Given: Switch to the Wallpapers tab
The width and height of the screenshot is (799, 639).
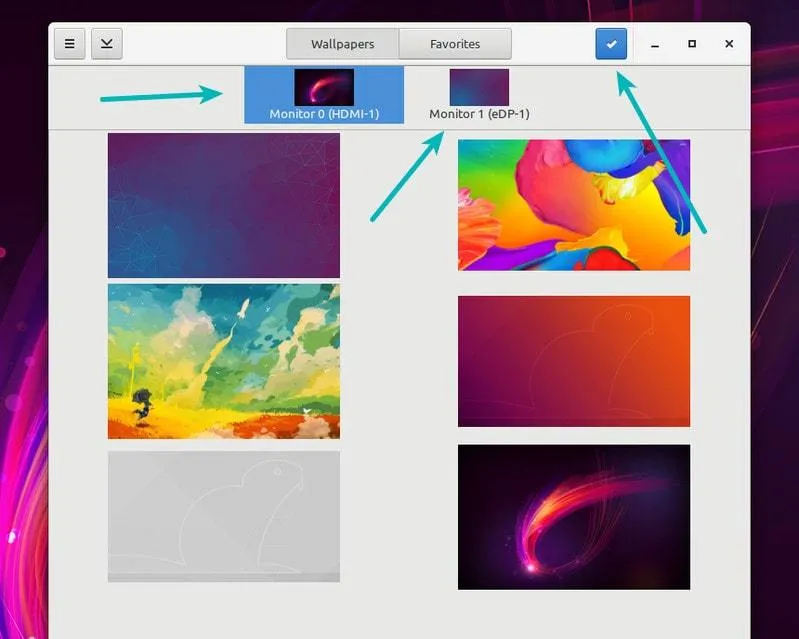Looking at the screenshot, I should 342,44.
